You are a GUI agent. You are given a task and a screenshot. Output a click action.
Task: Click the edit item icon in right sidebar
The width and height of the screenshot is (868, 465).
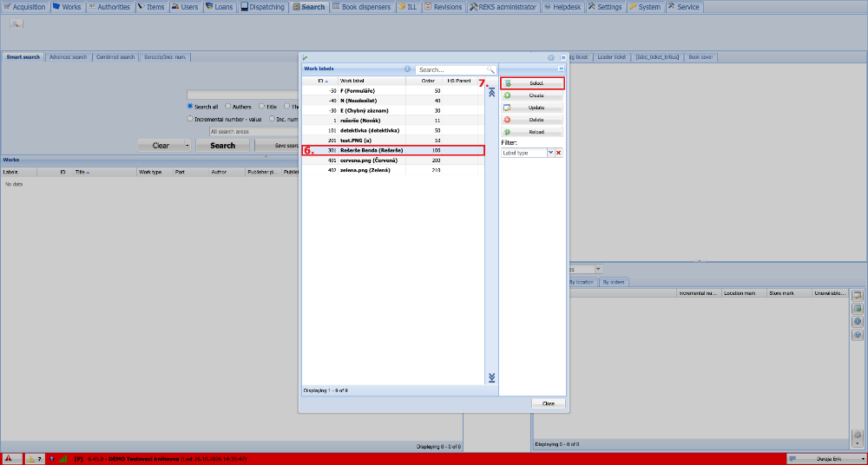click(x=858, y=296)
